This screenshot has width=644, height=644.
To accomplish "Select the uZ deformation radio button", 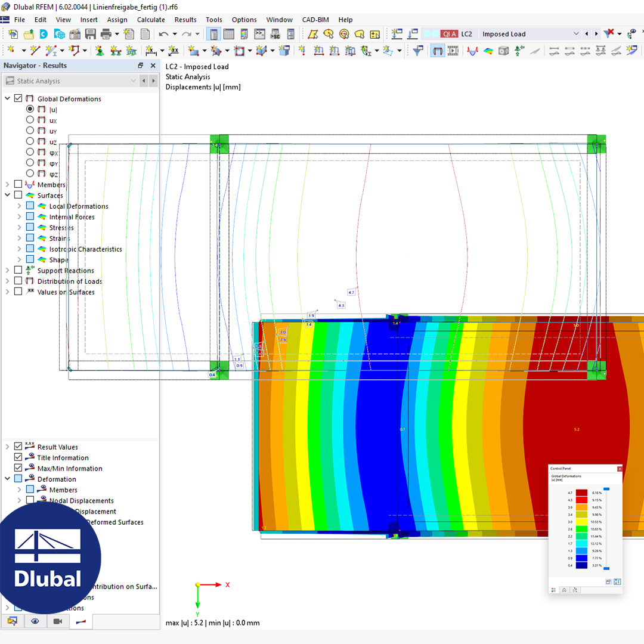I will (x=30, y=141).
